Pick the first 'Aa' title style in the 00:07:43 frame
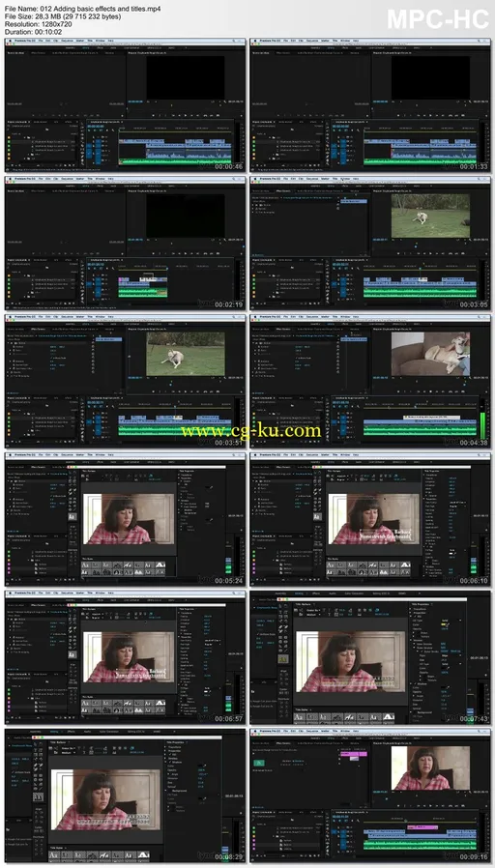This screenshot has height=868, width=495. (299, 717)
